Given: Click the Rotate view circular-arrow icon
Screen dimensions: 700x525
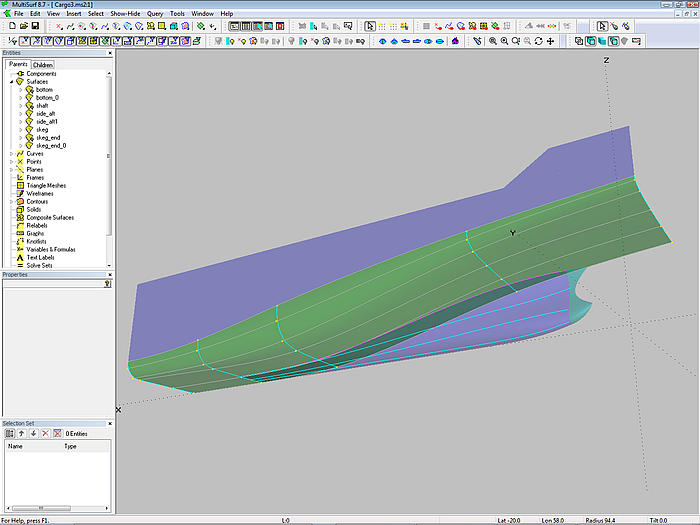Looking at the screenshot, I should tap(539, 41).
